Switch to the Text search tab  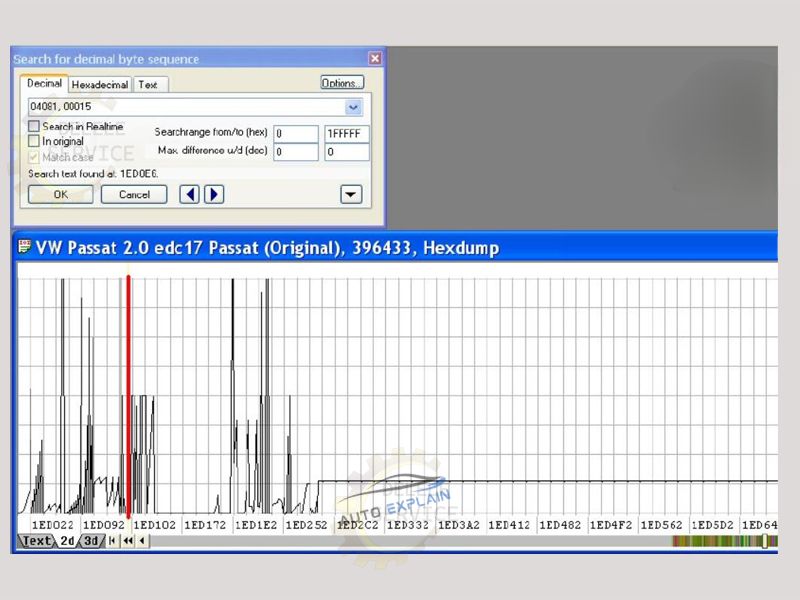point(149,85)
